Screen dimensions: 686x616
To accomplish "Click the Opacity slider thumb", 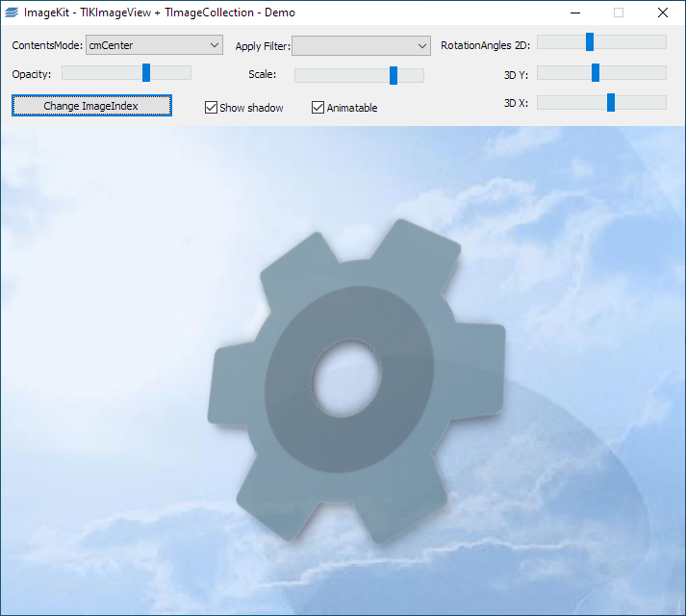I will pos(146,73).
